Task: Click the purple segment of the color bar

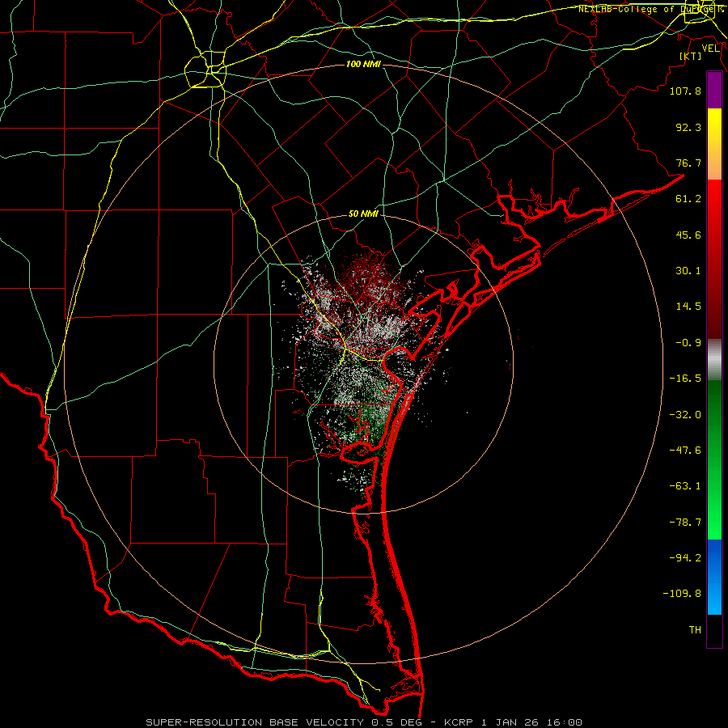Action: (x=714, y=90)
